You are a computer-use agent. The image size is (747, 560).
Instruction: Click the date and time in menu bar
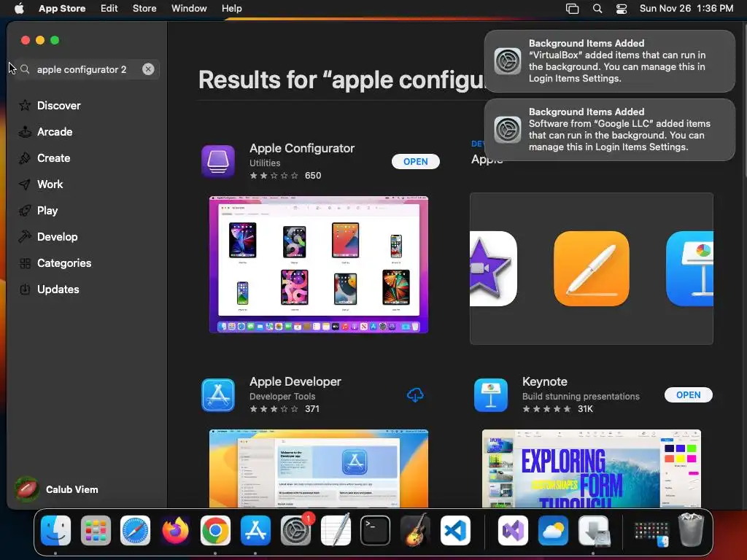pyautogui.click(x=686, y=9)
